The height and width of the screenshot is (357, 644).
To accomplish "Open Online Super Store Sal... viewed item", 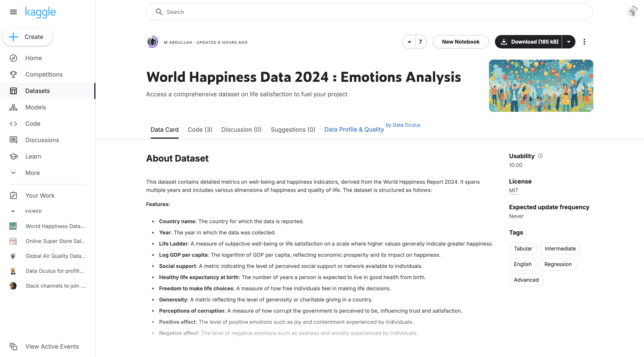I will tap(56, 241).
